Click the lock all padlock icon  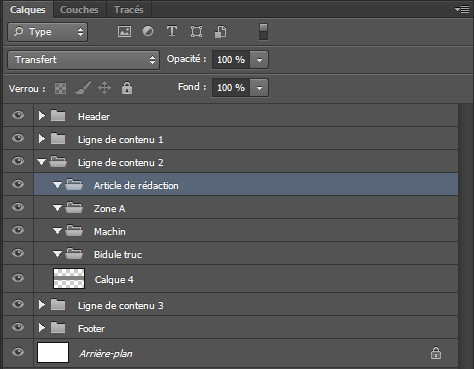click(x=127, y=88)
